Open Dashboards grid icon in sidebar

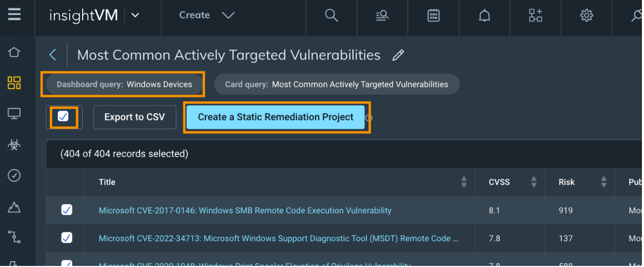(14, 83)
